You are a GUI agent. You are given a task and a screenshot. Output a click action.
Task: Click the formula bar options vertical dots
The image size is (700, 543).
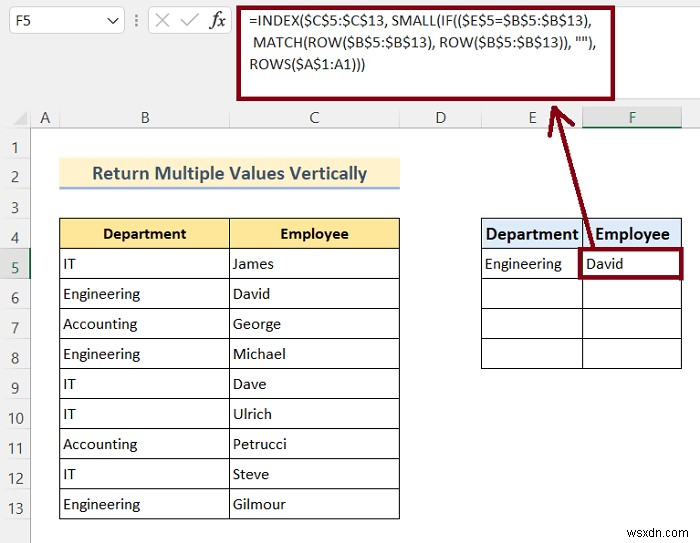click(137, 21)
